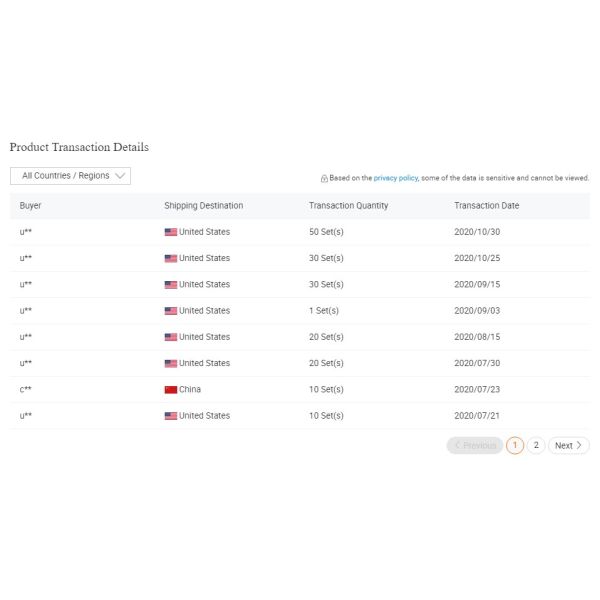Click the Transaction Date column header
The height and width of the screenshot is (600, 600).
pos(486,205)
